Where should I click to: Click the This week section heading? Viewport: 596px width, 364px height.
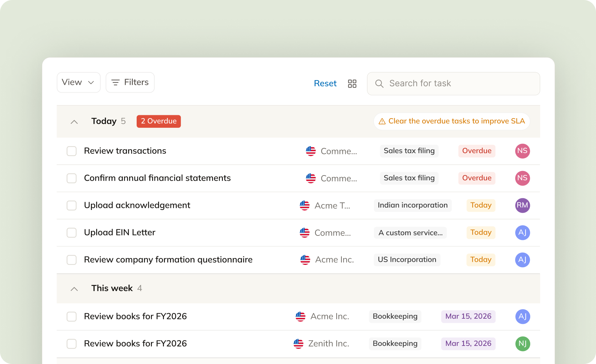point(112,288)
